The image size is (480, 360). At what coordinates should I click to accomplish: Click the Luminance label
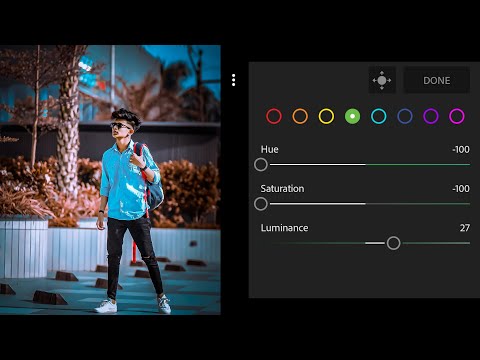pyautogui.click(x=284, y=228)
